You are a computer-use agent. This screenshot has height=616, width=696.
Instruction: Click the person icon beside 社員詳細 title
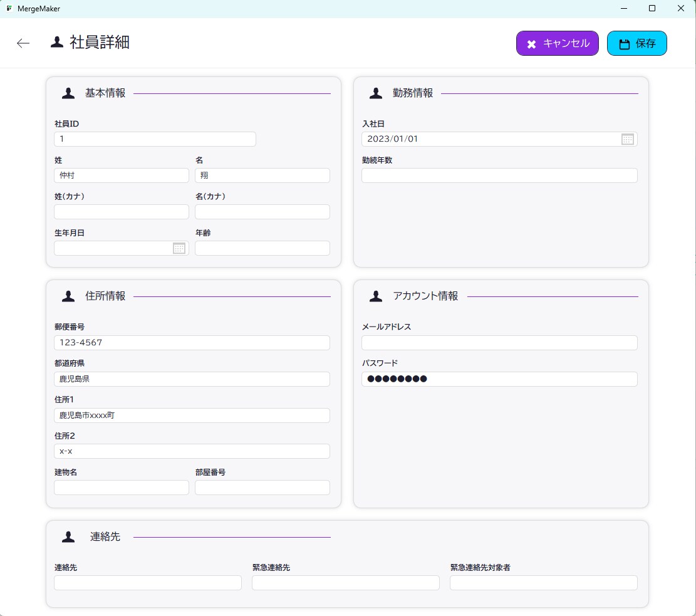click(57, 42)
